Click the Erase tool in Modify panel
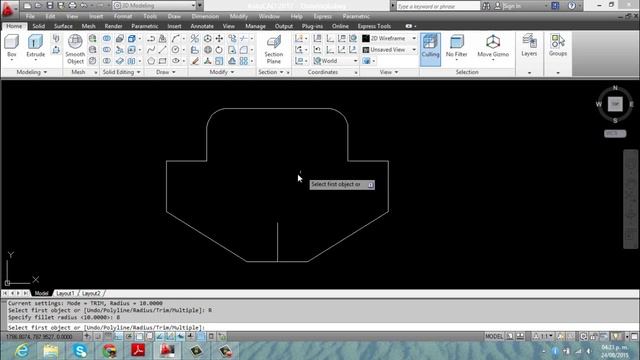 pos(195,61)
